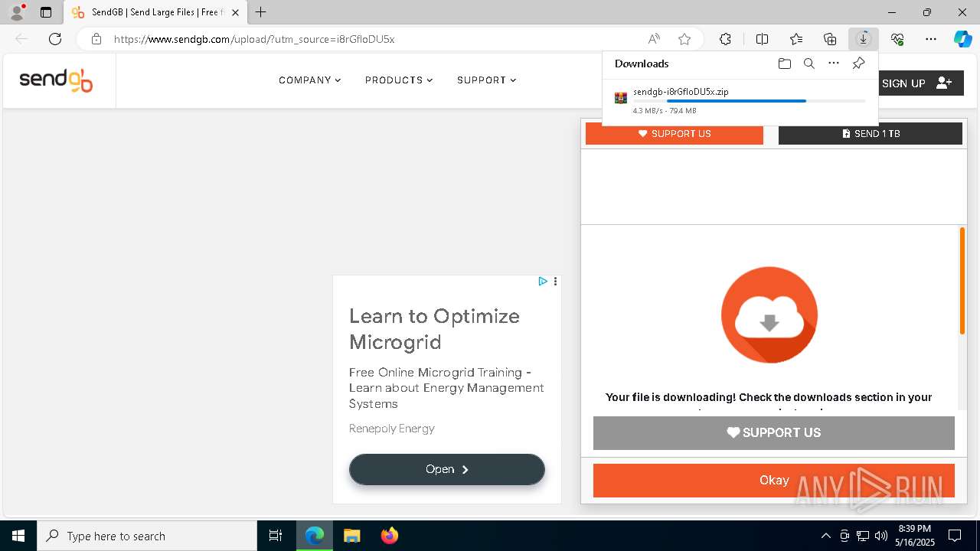Open Windows Start menu
The width and height of the screenshot is (980, 551).
coord(18,536)
